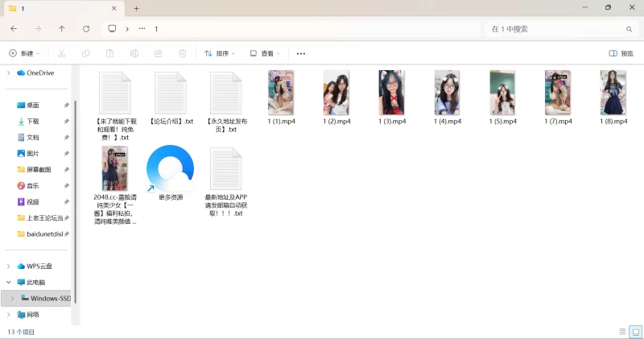Switch to large thumbnails view in status bar

pyautogui.click(x=634, y=331)
